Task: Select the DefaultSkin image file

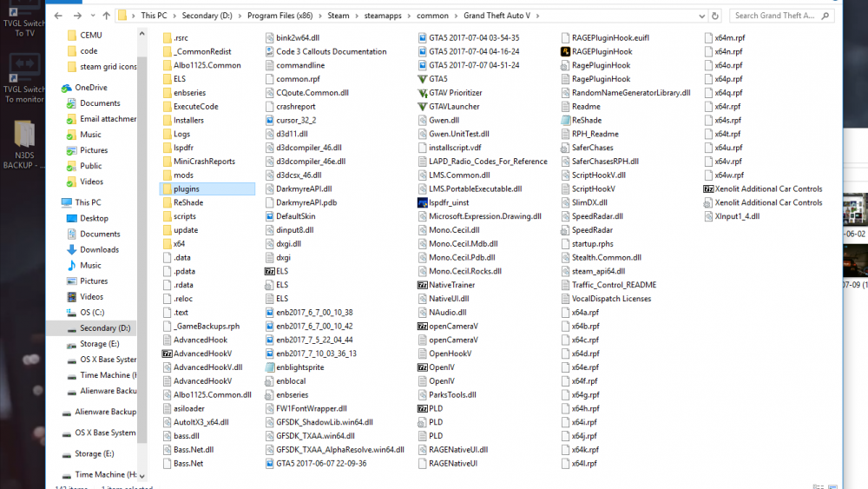Action: click(x=290, y=216)
